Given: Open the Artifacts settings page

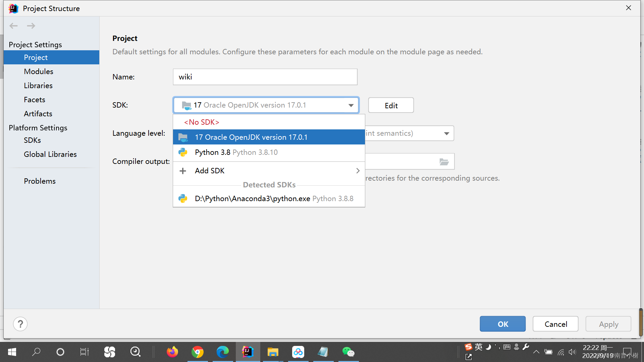Looking at the screenshot, I should (x=38, y=114).
